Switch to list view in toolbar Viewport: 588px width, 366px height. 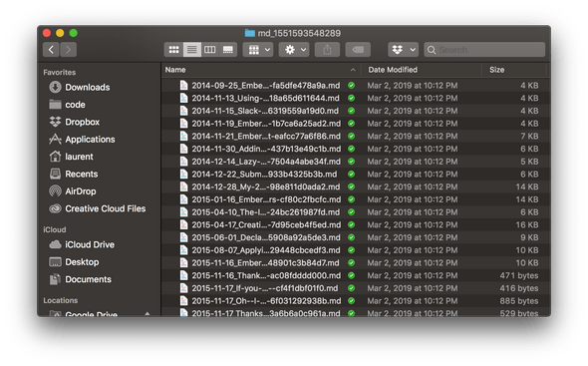click(x=191, y=50)
